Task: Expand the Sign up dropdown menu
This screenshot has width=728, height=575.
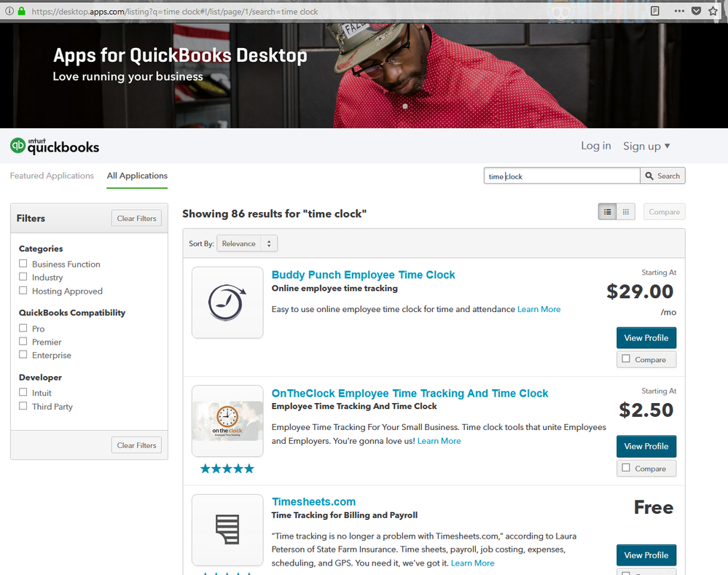Action: pos(646,146)
